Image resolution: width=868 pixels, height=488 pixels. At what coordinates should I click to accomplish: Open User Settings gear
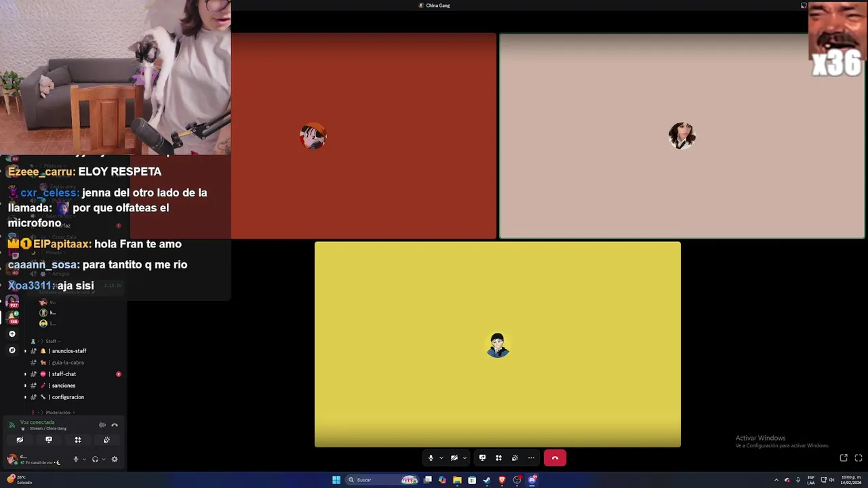115,459
